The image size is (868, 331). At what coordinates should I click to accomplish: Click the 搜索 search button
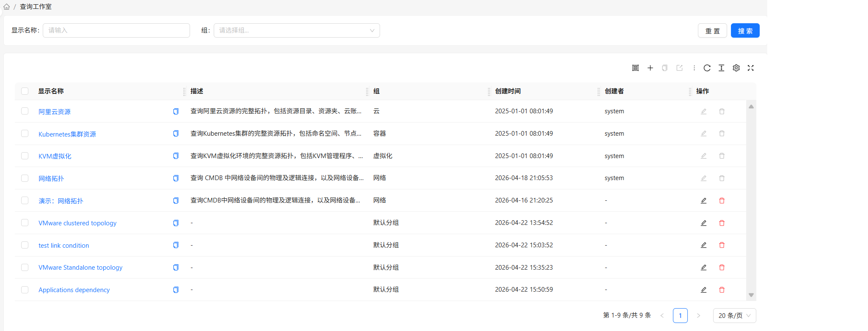745,31
